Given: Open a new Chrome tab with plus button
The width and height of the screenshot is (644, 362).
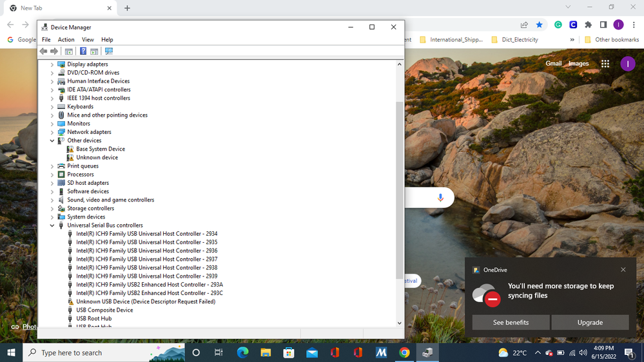Looking at the screenshot, I should (127, 8).
